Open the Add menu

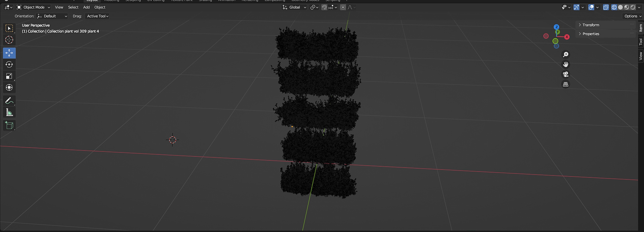(x=86, y=7)
